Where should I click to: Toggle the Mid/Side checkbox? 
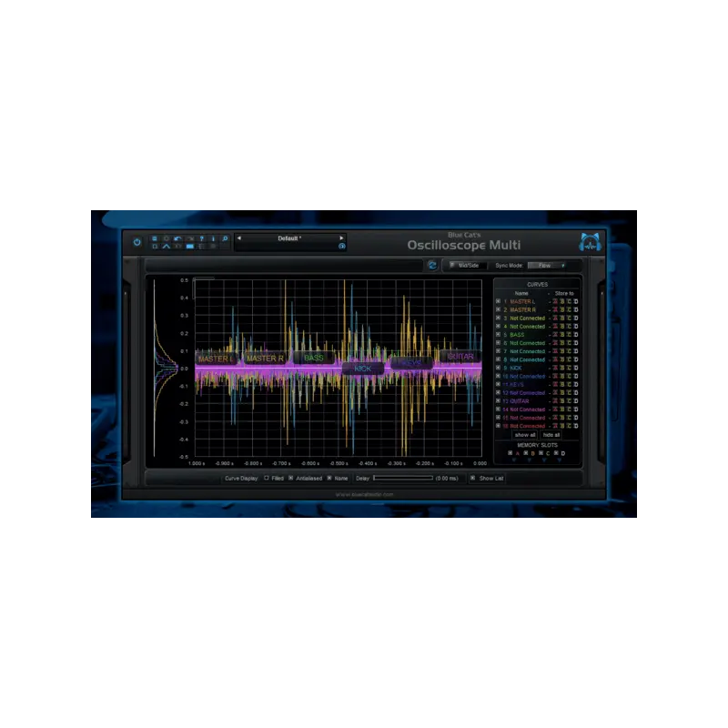pos(452,265)
